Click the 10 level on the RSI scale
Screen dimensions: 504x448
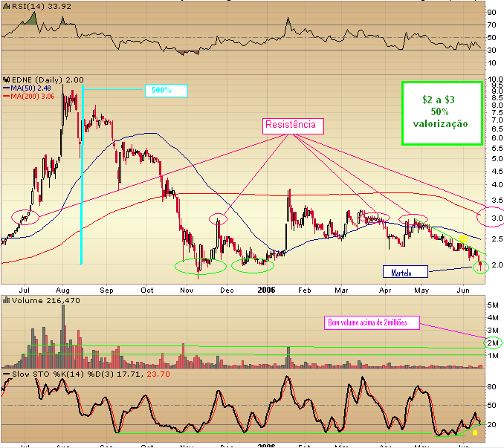click(x=492, y=63)
